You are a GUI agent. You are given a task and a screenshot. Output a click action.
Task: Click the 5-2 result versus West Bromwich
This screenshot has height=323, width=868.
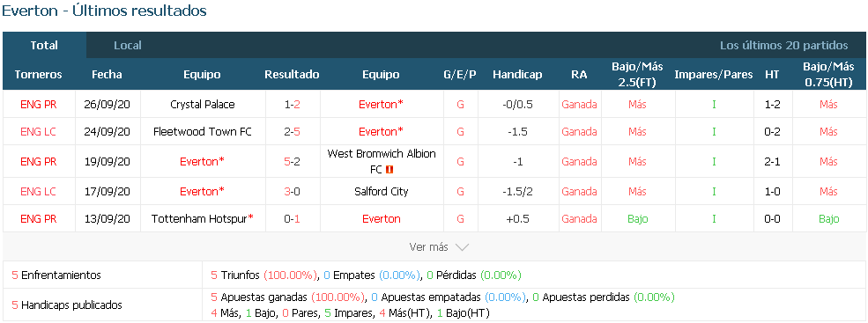[x=293, y=162]
